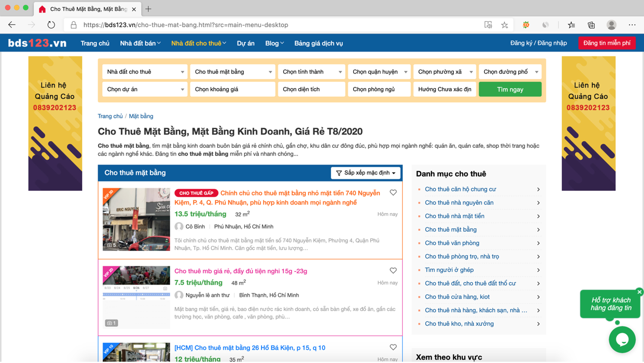Click the browser address bar URL
The height and width of the screenshot is (363, 644).
click(x=186, y=25)
